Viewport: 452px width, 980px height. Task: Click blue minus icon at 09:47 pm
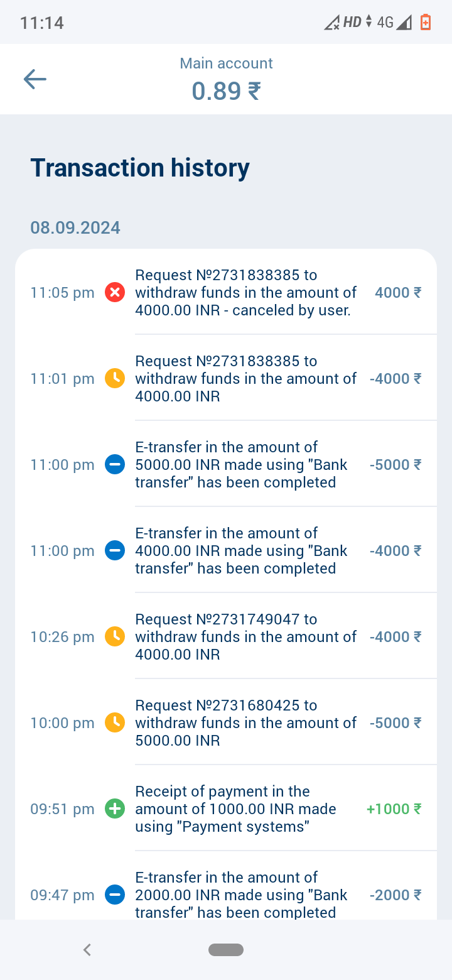[115, 895]
